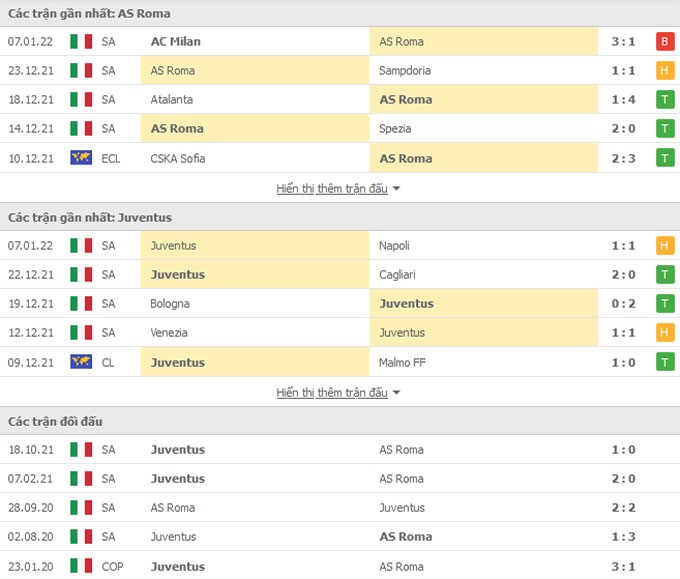Select the 'Các trận gần nhất: AS Roma' header

[89, 13]
